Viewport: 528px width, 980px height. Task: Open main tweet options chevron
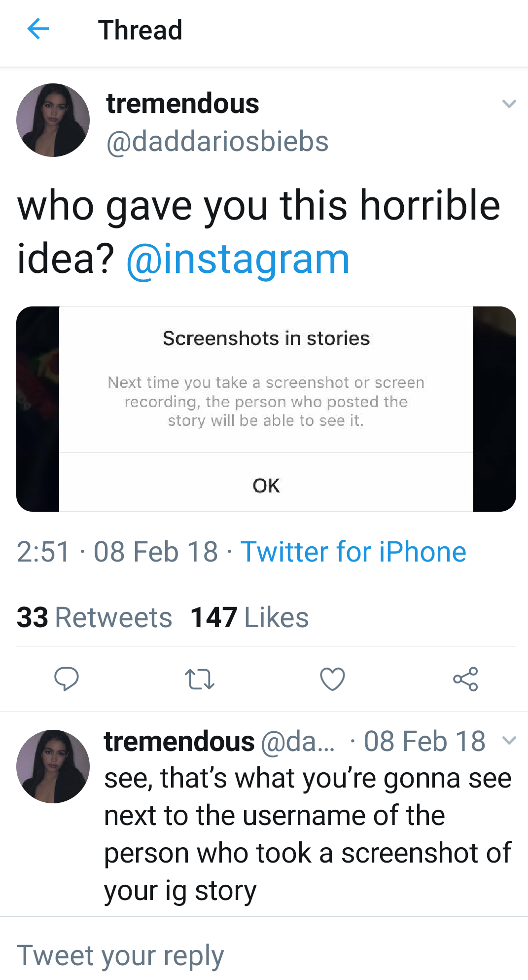[509, 104]
